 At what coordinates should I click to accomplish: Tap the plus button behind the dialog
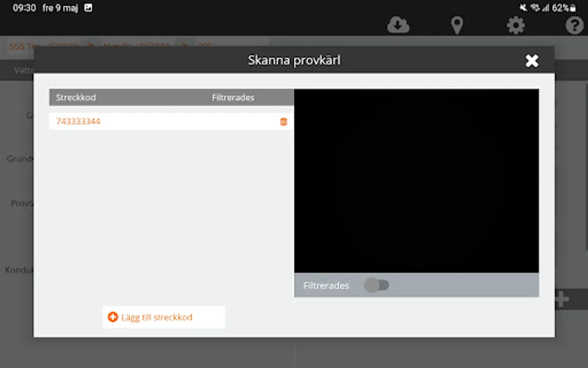pyautogui.click(x=563, y=298)
